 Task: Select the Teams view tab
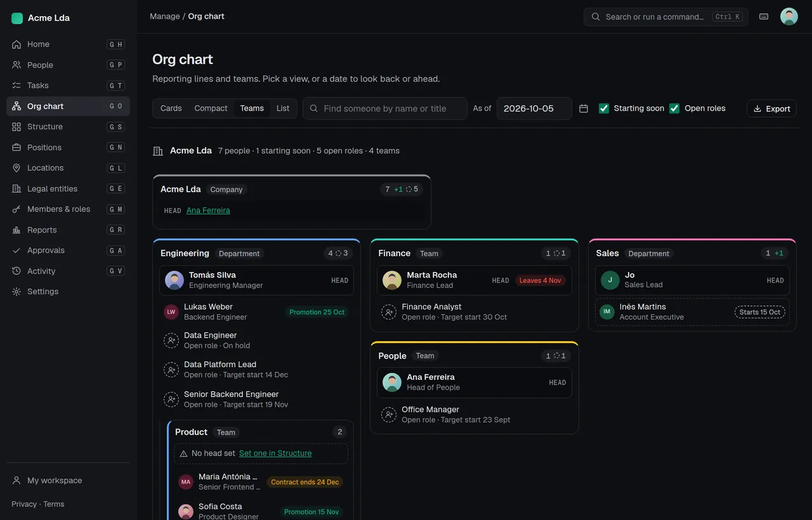click(x=252, y=108)
